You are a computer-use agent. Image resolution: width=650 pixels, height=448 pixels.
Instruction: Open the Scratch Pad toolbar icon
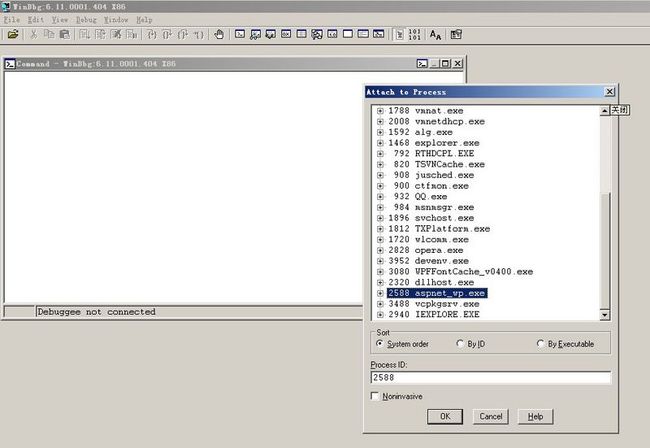pos(348,34)
